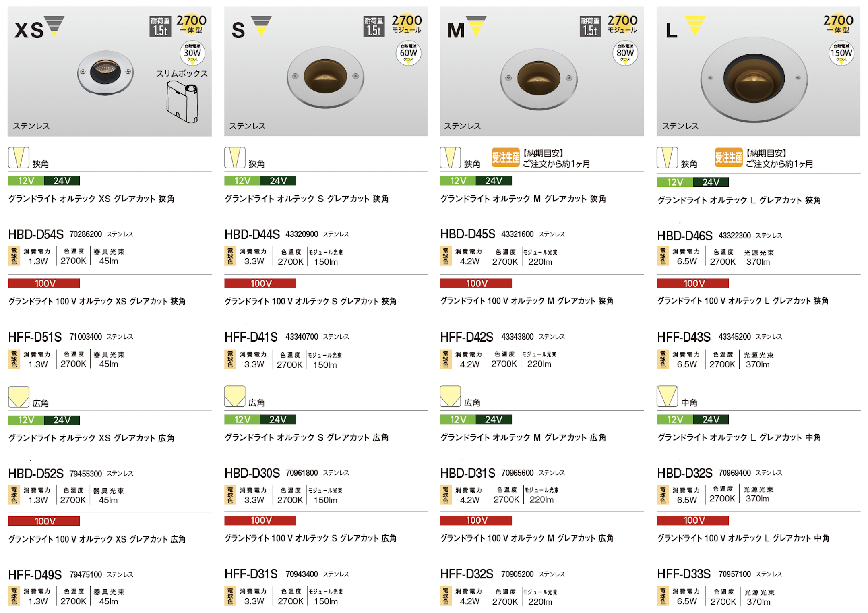This screenshot has height=613, width=868.
Task: Click the narrow-angle 狭角 icon in S column
Action: coord(235,157)
